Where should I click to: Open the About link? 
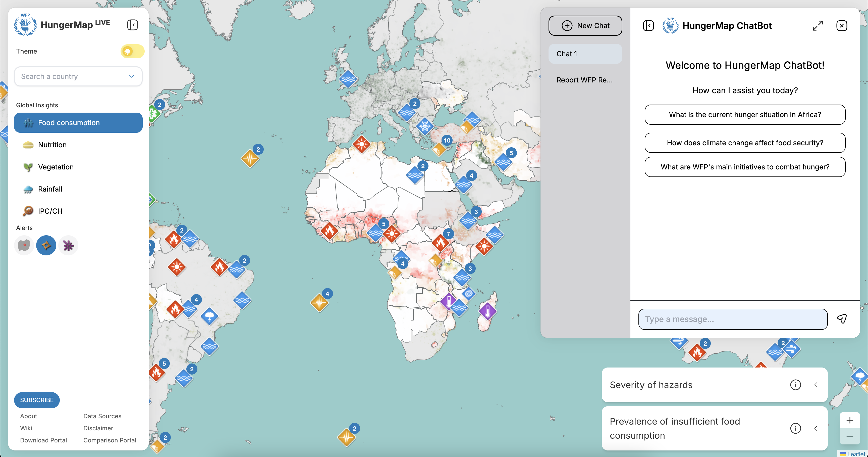tap(28, 416)
